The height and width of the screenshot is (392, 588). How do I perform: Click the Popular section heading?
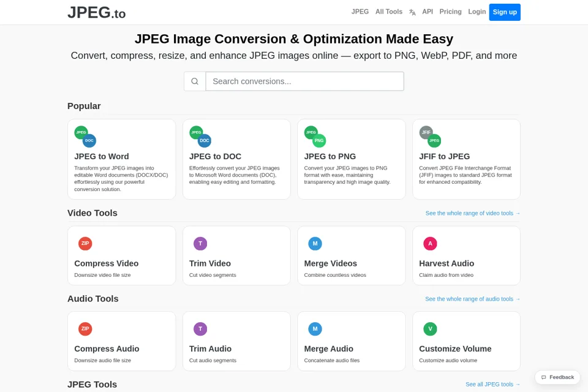click(84, 106)
